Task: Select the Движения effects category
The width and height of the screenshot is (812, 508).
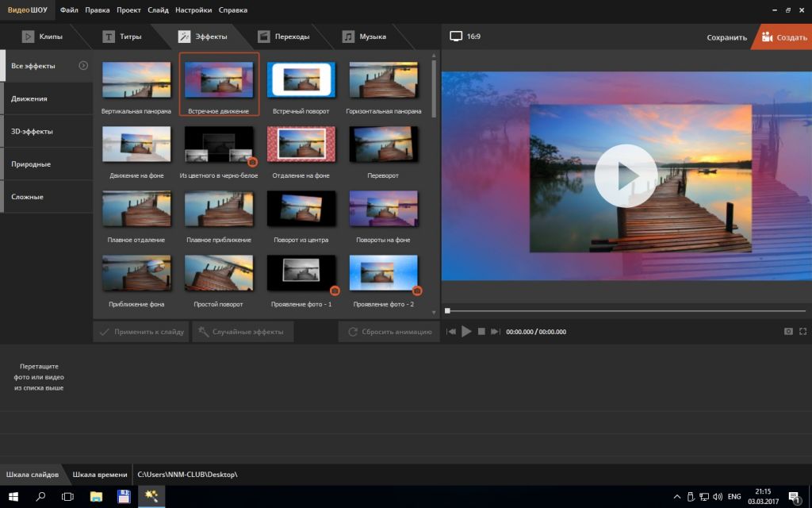Action: (x=29, y=98)
